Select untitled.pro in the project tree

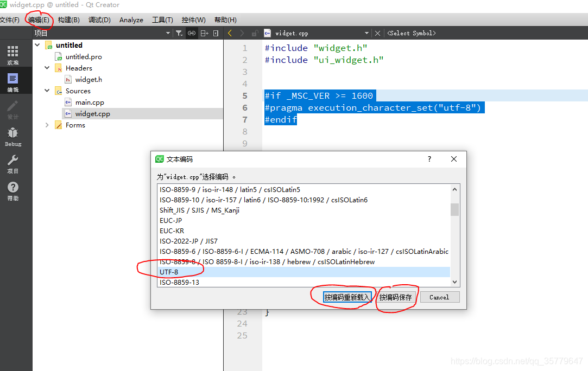click(x=84, y=56)
